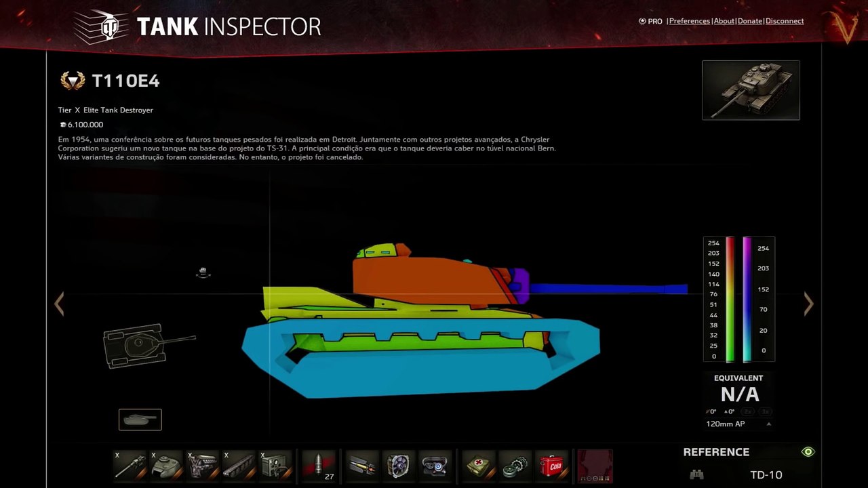Click the 'Tier X Elite Tank Destroyer' text
The height and width of the screenshot is (488, 868).
point(106,110)
